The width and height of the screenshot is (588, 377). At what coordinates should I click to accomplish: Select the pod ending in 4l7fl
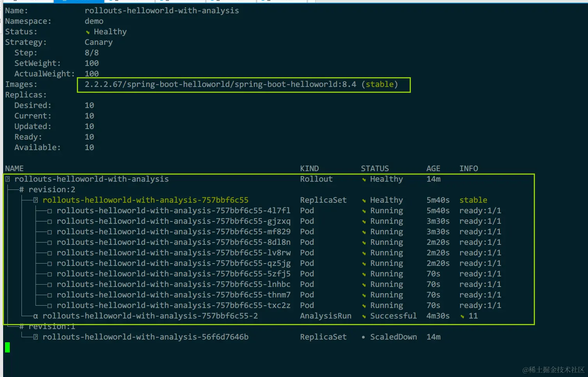(x=174, y=211)
